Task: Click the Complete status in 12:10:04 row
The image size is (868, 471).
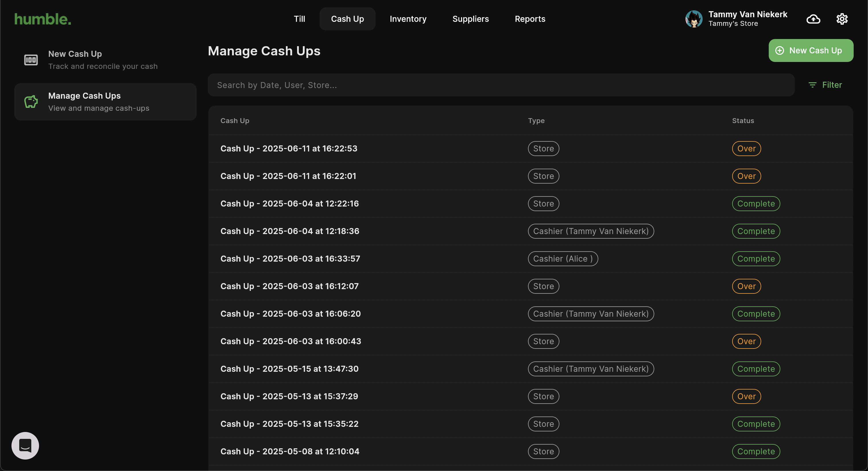Action: click(x=756, y=451)
